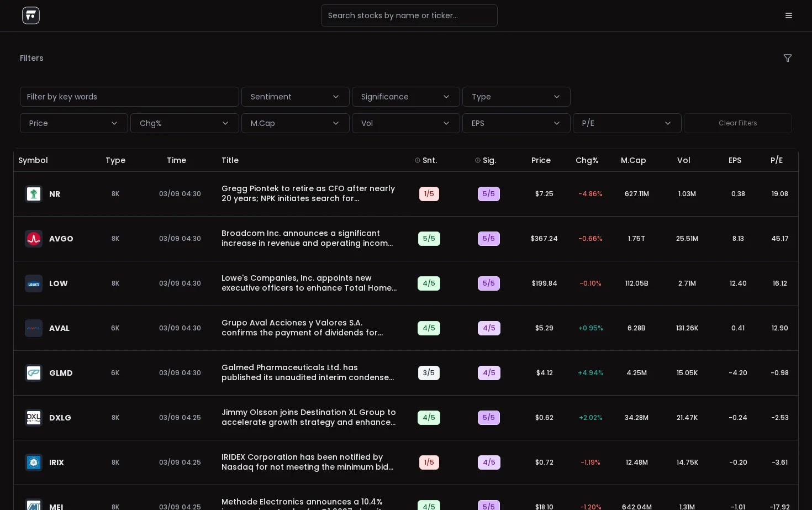
Task: Select the IRIX ticker symbol
Action: point(57,462)
